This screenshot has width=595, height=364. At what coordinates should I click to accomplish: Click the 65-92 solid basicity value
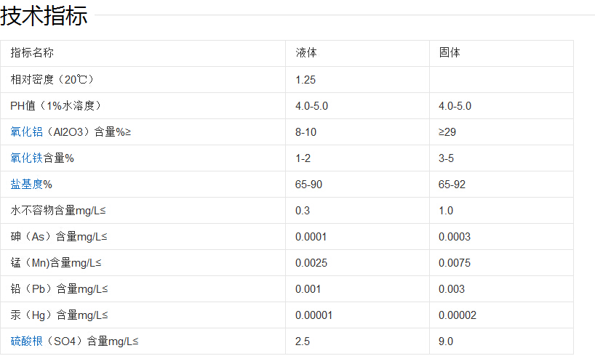click(452, 185)
